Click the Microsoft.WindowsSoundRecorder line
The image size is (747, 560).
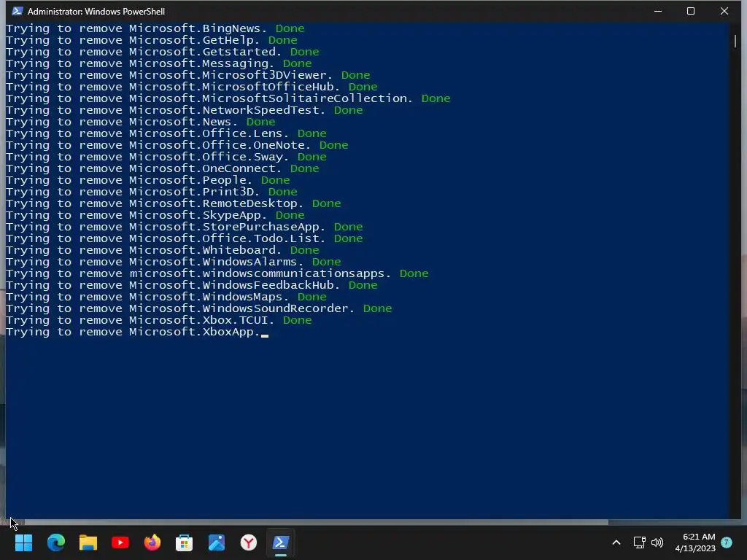tap(198, 308)
